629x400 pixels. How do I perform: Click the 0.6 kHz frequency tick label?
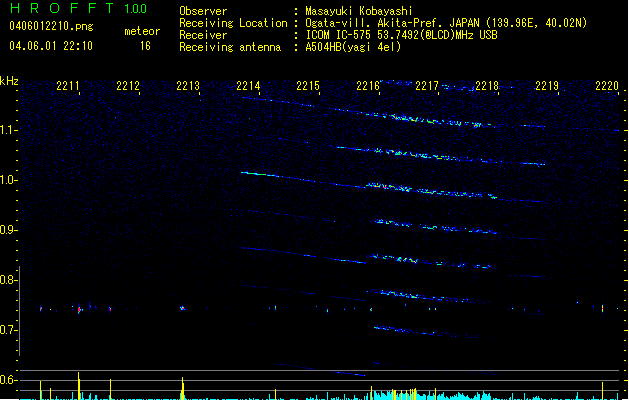pos(8,380)
